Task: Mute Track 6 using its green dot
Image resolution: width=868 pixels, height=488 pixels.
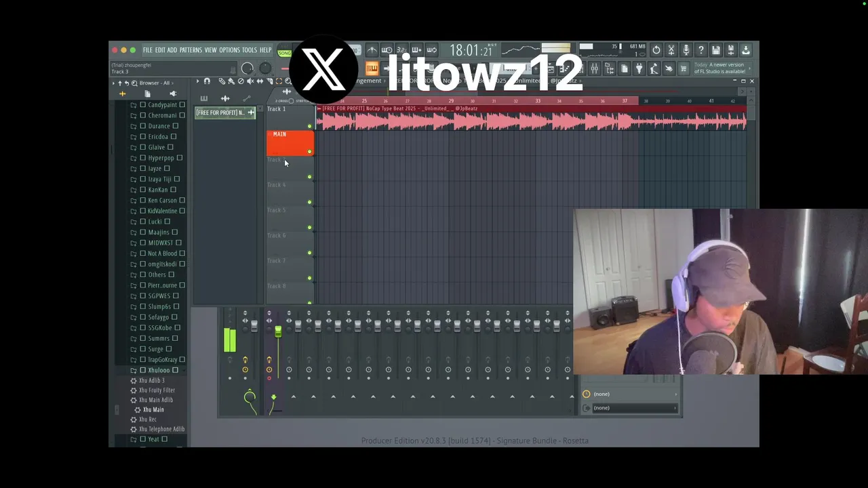Action: 310,253
